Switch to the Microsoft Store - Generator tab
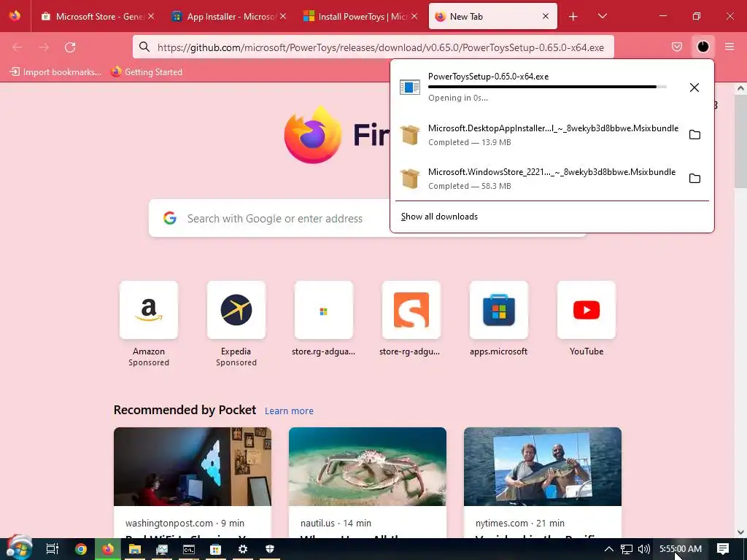Image resolution: width=747 pixels, height=560 pixels. tap(98, 16)
